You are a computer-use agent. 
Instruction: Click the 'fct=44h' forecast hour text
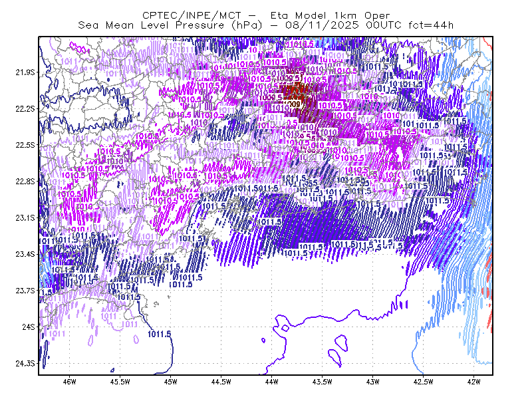[431, 25]
